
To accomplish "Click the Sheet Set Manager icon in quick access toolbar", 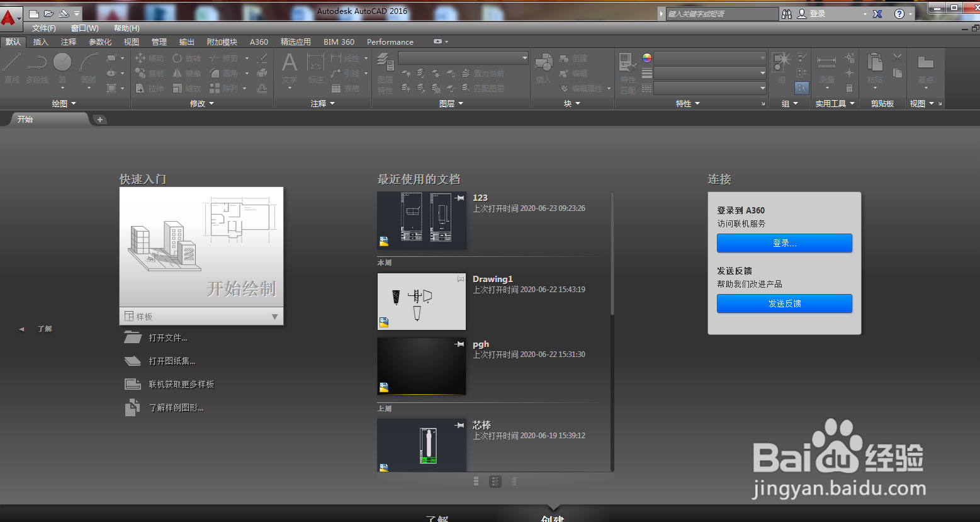I will tap(64, 13).
